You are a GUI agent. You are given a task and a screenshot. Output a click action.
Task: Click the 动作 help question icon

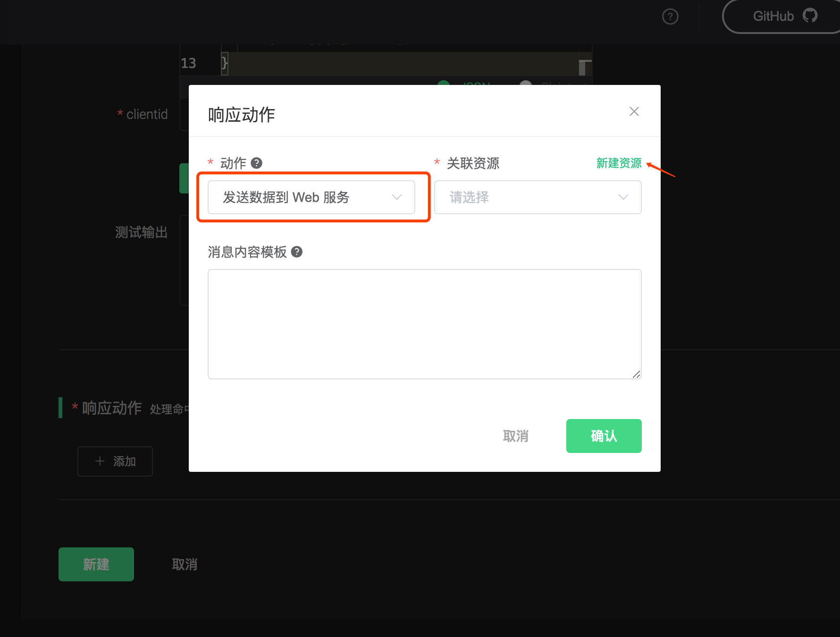tap(256, 163)
